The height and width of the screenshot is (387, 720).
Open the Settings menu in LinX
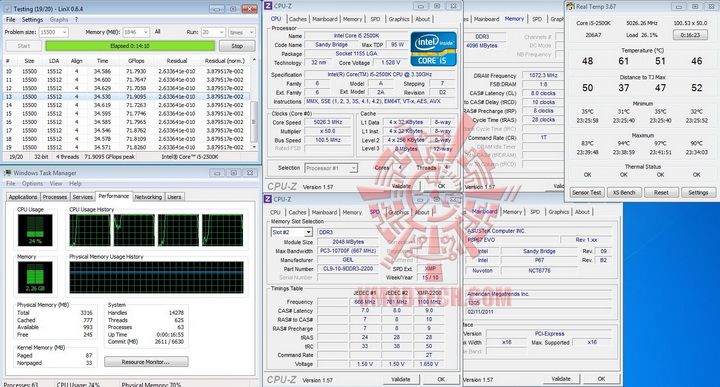pos(32,20)
